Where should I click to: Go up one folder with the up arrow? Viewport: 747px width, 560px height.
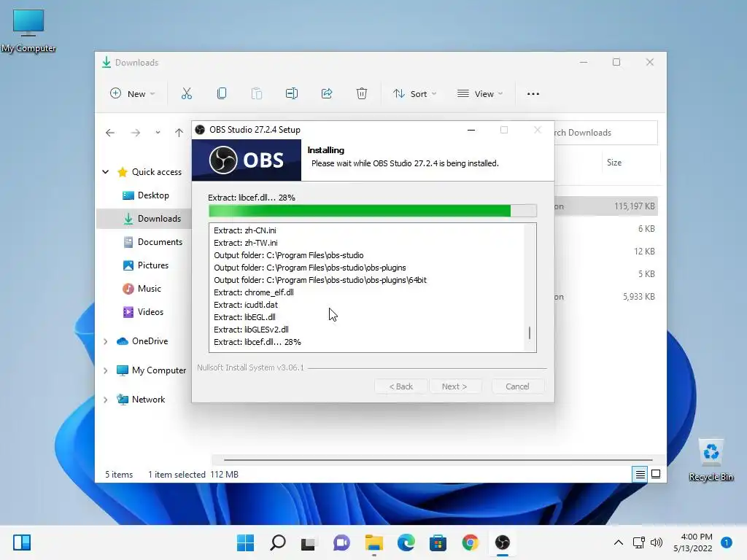pyautogui.click(x=179, y=133)
